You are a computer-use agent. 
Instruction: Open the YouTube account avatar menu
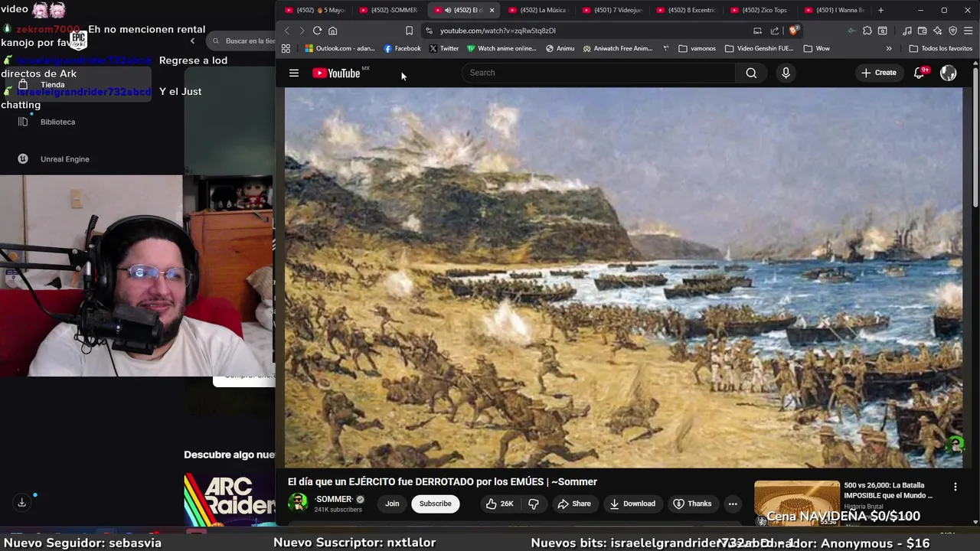pos(949,73)
